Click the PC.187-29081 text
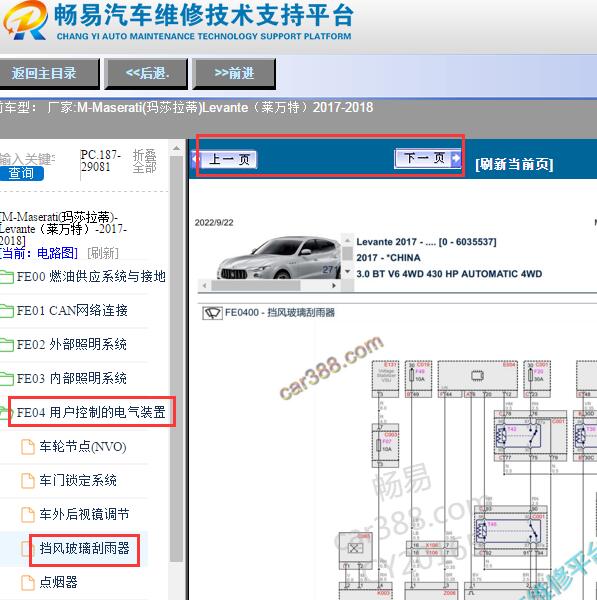Image resolution: width=597 pixels, height=600 pixels. point(100,161)
